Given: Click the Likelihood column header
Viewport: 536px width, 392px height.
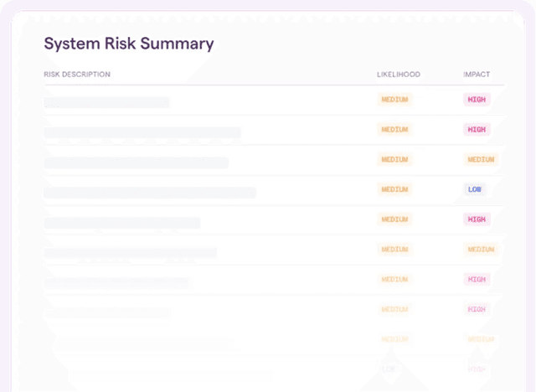Looking at the screenshot, I should (x=399, y=75).
